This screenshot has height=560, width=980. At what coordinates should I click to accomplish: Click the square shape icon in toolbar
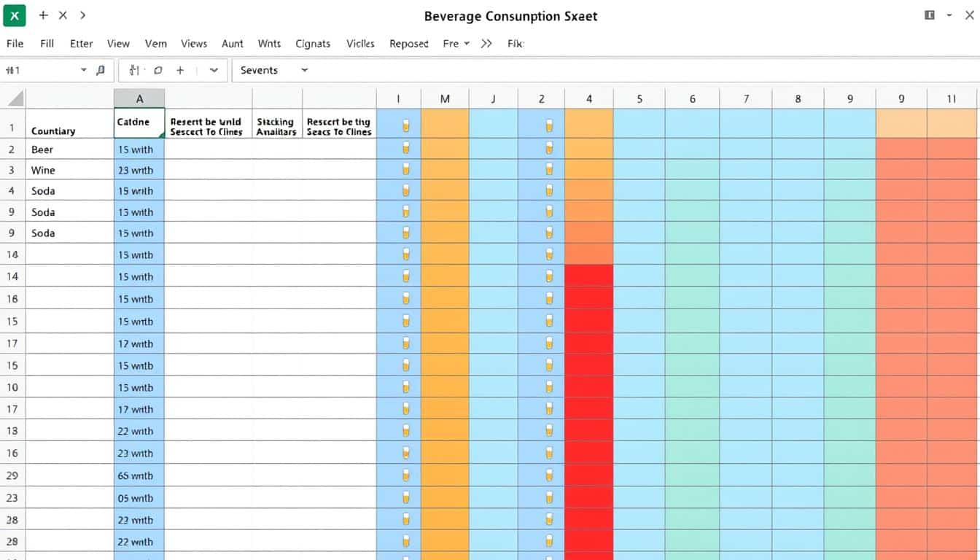pos(158,70)
